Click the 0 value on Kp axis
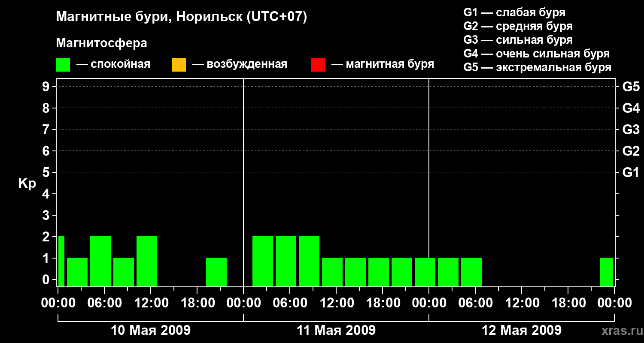Image resolution: width=644 pixels, height=343 pixels. 47,280
